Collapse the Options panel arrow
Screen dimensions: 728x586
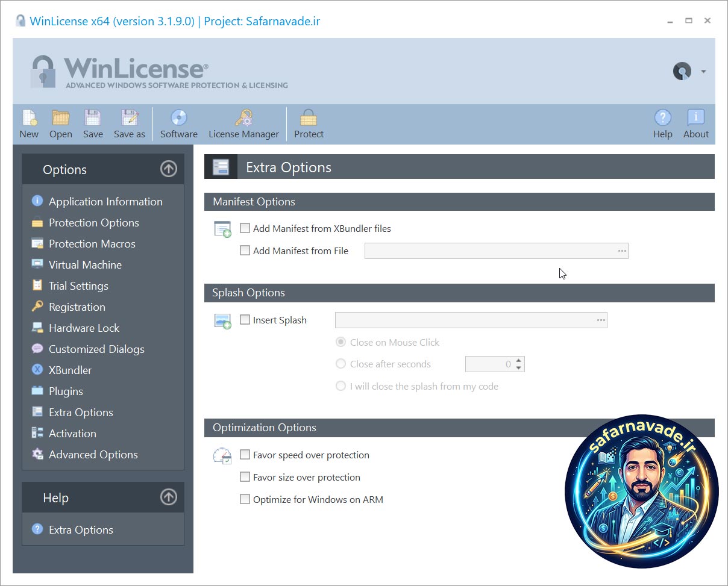click(169, 169)
